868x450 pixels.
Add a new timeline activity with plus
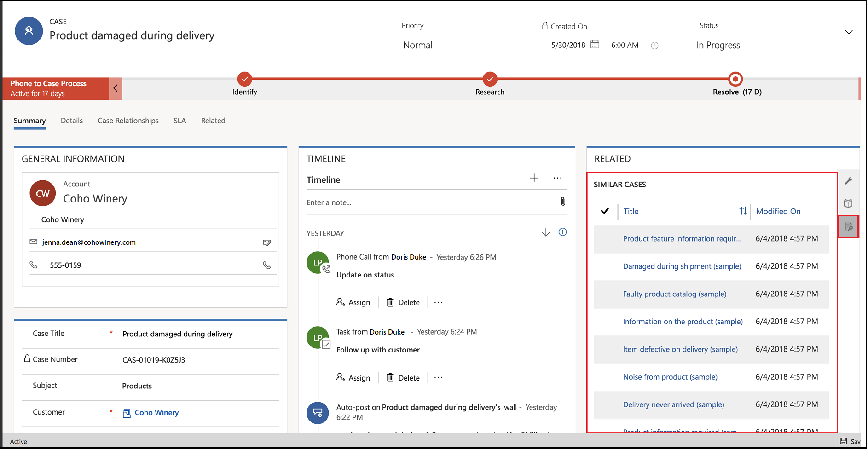pyautogui.click(x=534, y=178)
